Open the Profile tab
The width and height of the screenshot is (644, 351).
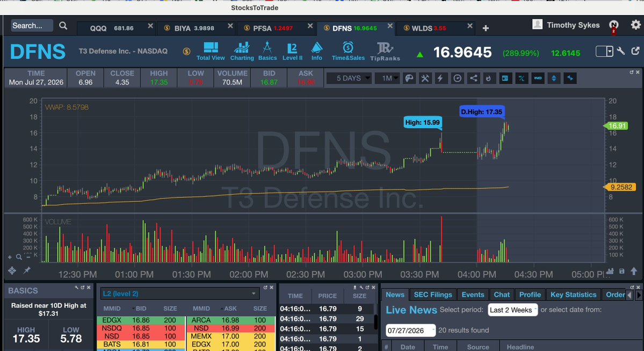point(530,295)
